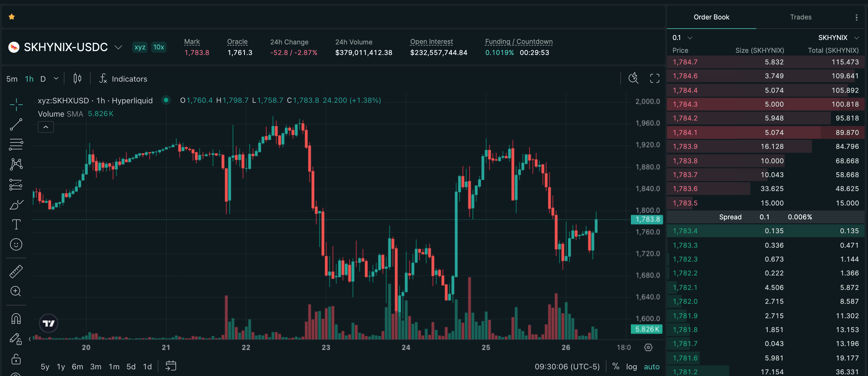Activate the zoom in tool
The image size is (868, 376).
tap(16, 291)
